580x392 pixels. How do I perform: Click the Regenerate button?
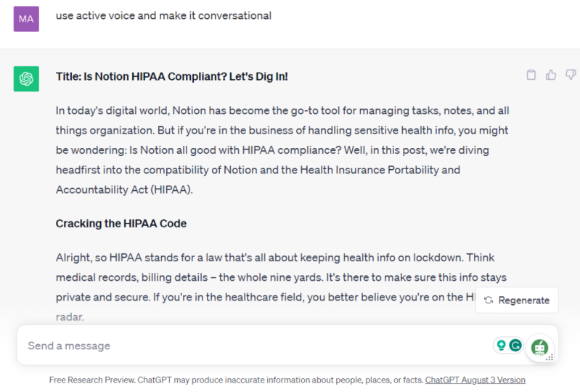point(517,301)
